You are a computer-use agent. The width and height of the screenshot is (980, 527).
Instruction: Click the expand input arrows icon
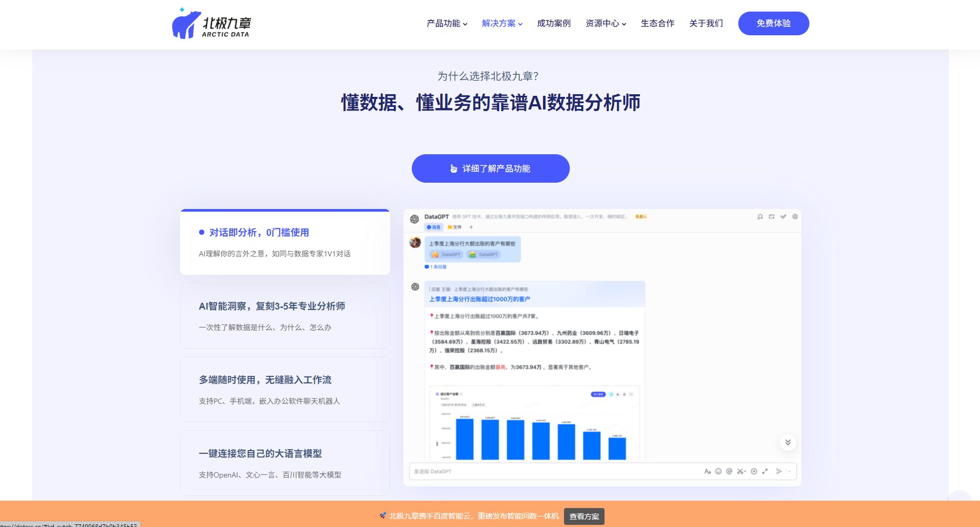coord(765,471)
